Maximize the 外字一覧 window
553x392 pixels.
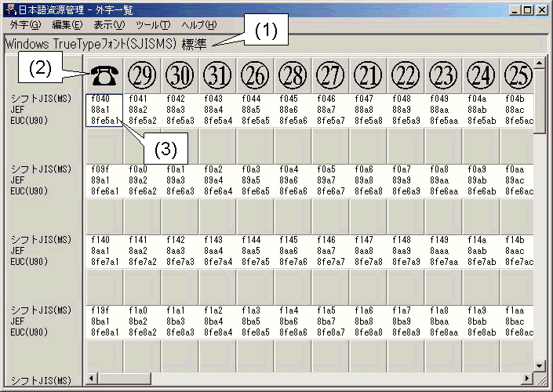click(528, 10)
